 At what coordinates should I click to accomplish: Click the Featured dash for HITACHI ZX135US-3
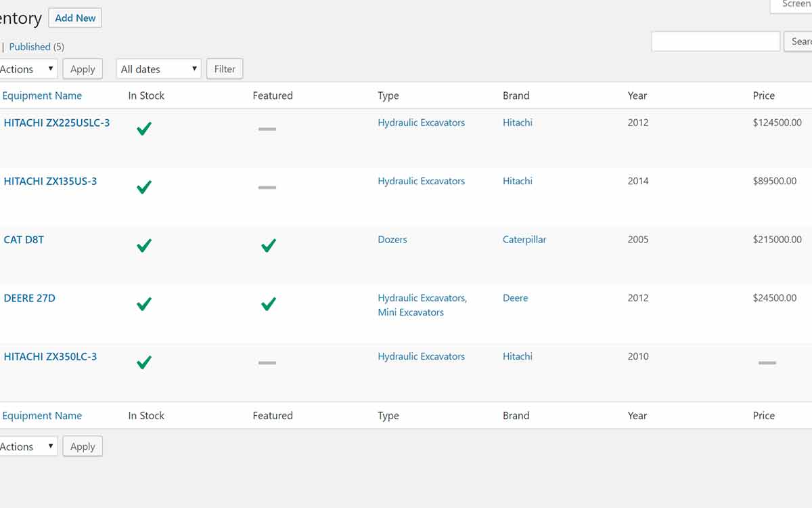[267, 187]
